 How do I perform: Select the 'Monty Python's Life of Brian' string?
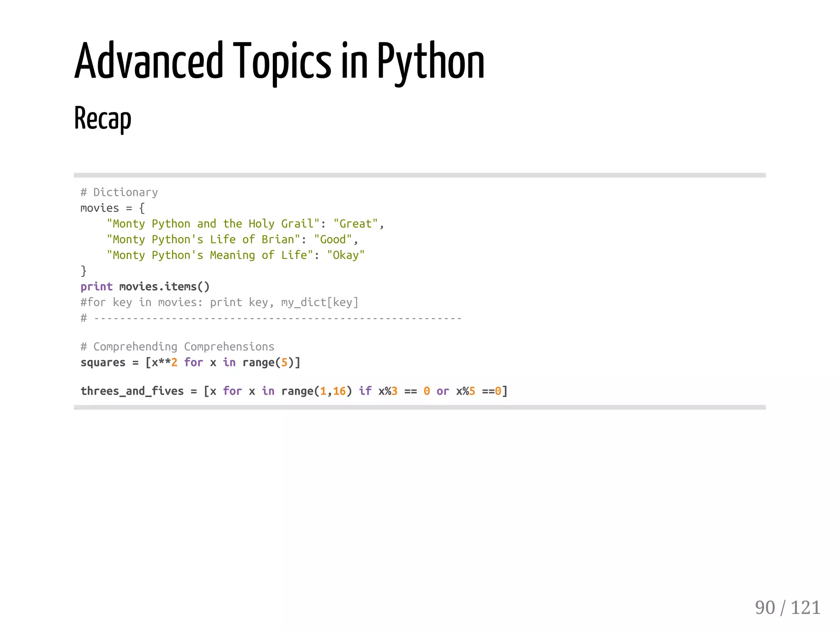coord(203,239)
